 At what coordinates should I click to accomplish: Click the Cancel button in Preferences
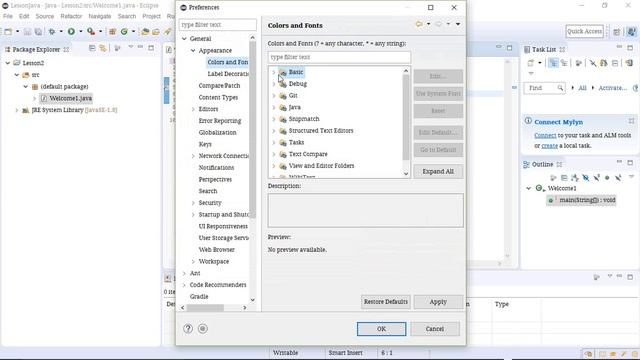[435, 329]
